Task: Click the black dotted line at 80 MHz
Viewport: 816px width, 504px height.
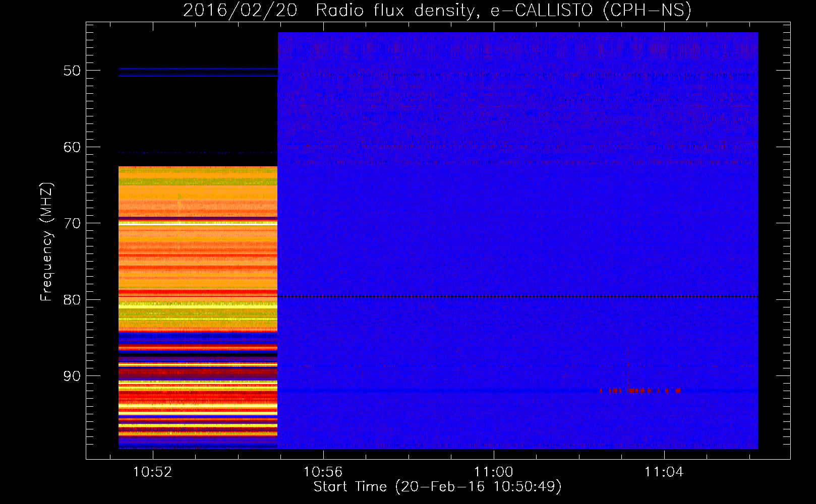Action: tap(518, 297)
